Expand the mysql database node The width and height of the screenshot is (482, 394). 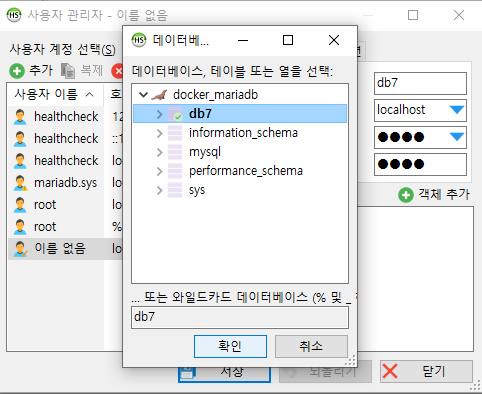pos(160,152)
